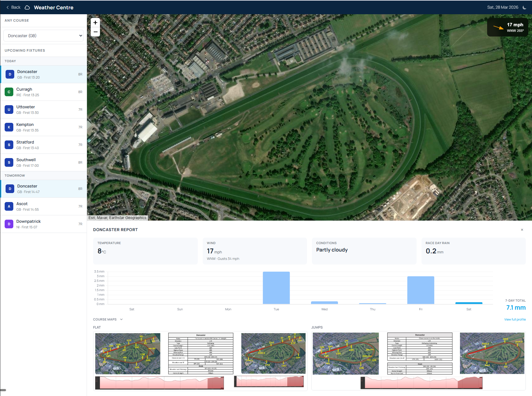Click the Tuesday rainfall bar
Screen dimensions: 532x396
pyautogui.click(x=276, y=288)
